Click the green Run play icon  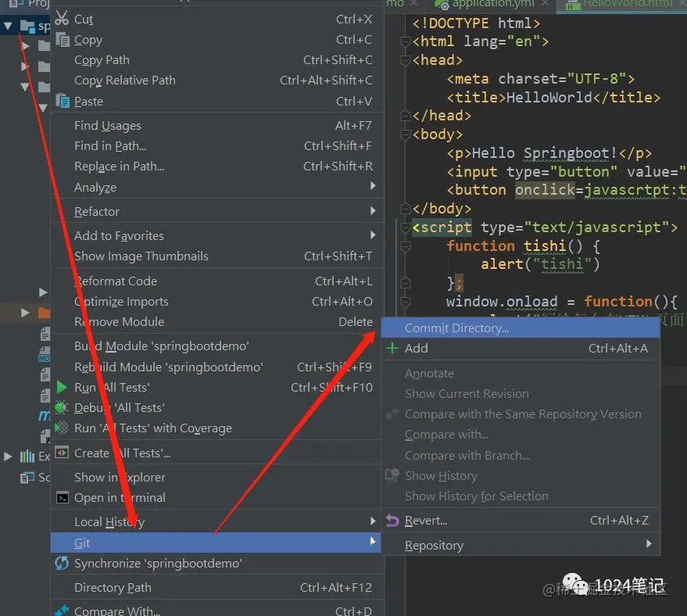62,387
